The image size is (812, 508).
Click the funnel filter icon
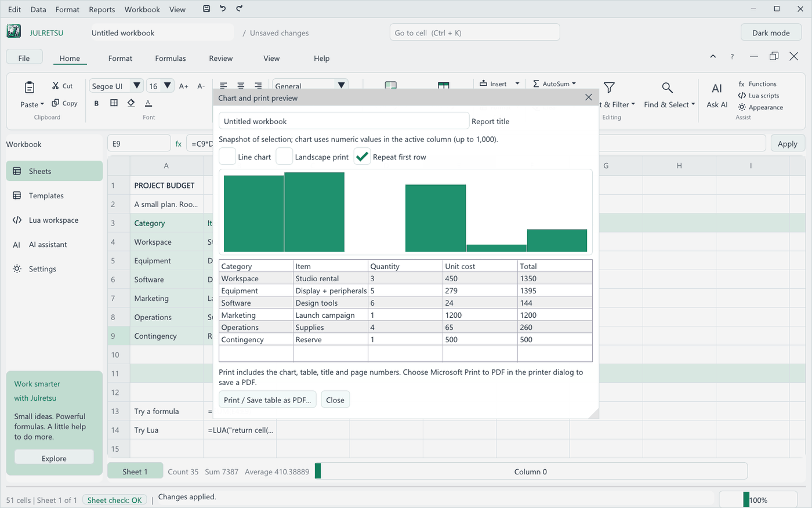pyautogui.click(x=609, y=88)
